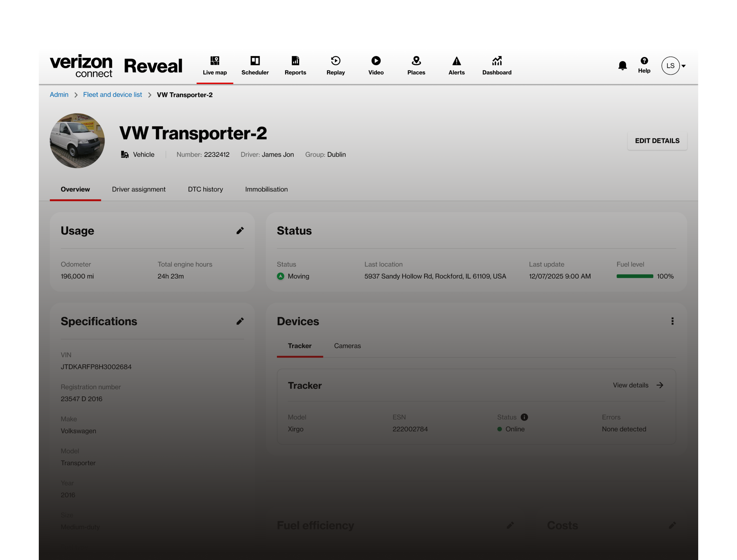
Task: Select the Scheduler icon
Action: pyautogui.click(x=255, y=66)
